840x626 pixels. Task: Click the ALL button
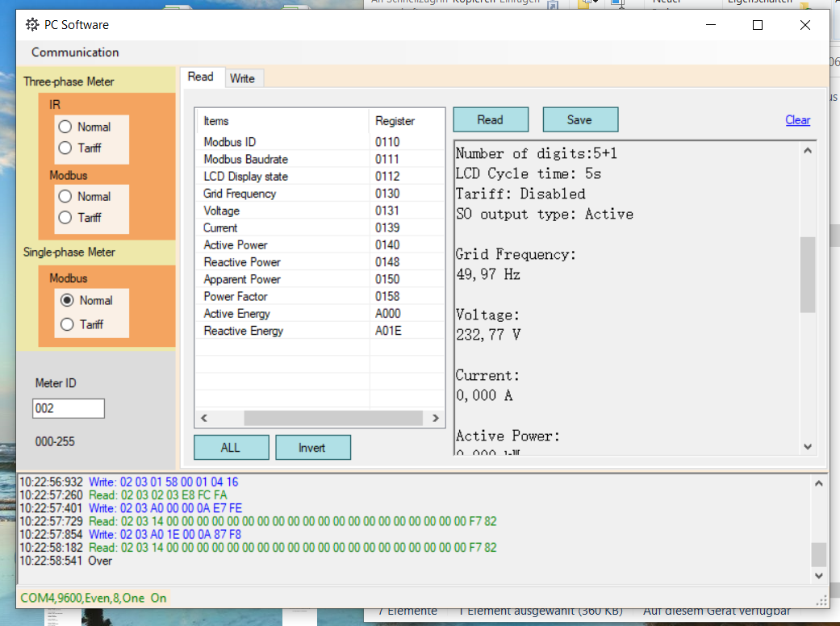pyautogui.click(x=231, y=448)
